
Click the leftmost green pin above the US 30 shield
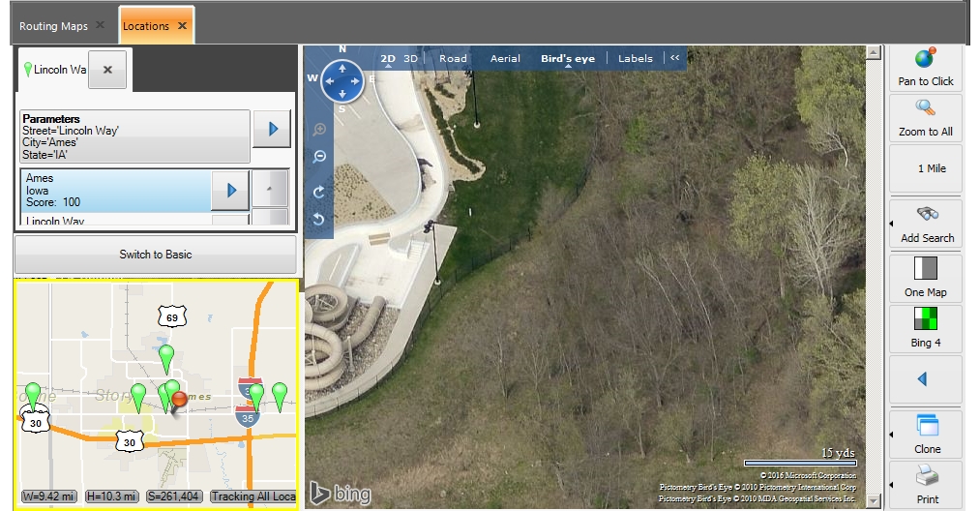point(33,397)
